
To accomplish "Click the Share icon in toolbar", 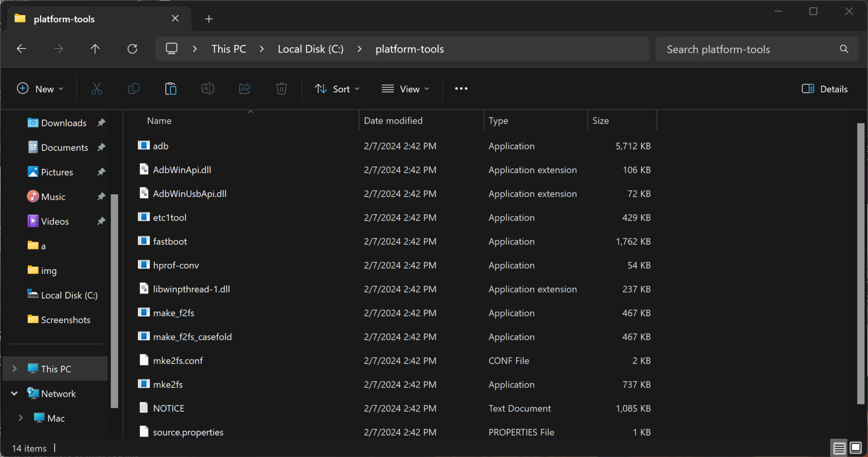I will tap(245, 89).
